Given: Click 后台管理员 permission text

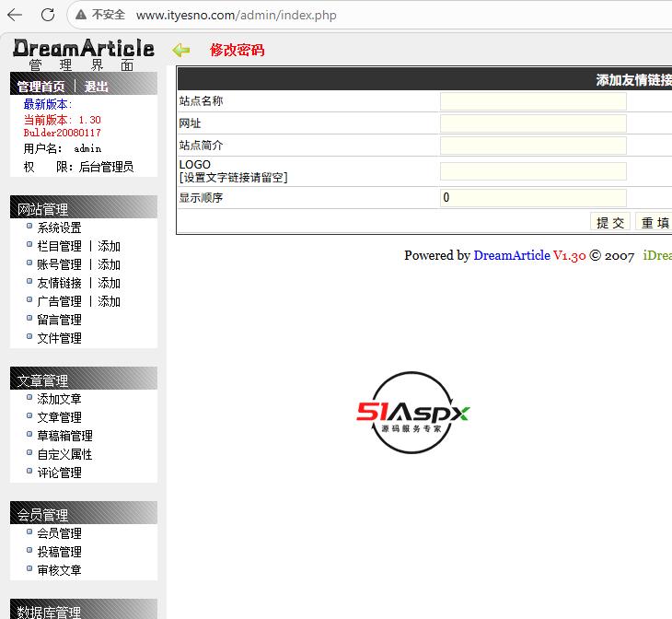Looking at the screenshot, I should [x=106, y=167].
